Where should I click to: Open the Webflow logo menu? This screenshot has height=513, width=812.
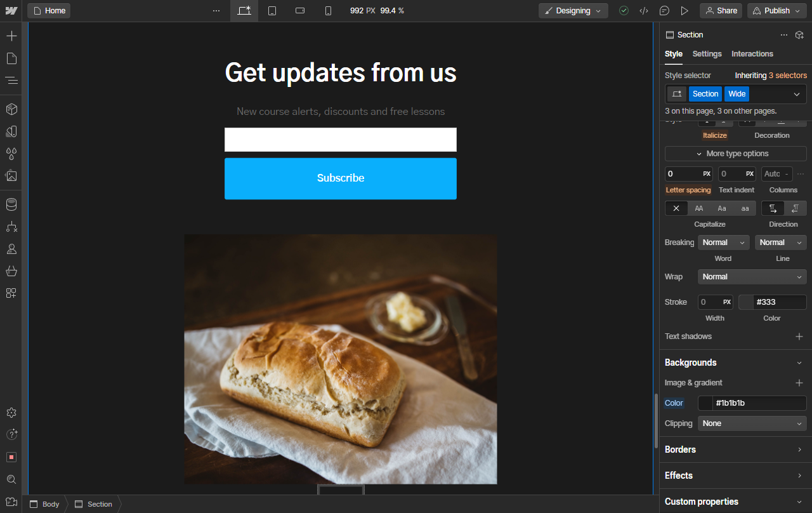pos(11,11)
